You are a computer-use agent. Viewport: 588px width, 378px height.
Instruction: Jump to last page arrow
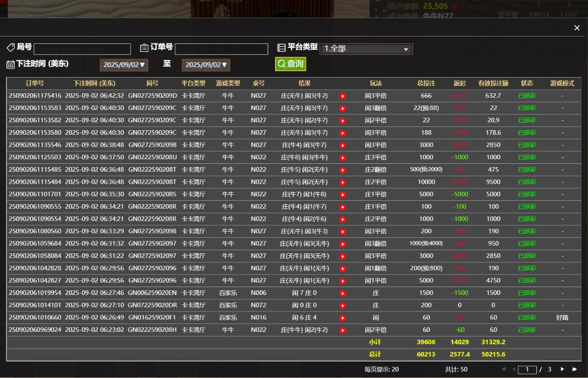[x=575, y=369]
